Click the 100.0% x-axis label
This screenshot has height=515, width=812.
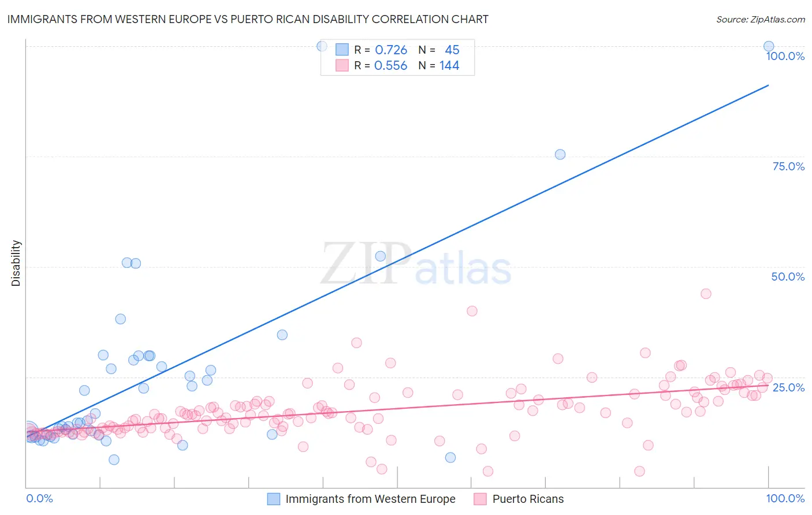785,498
